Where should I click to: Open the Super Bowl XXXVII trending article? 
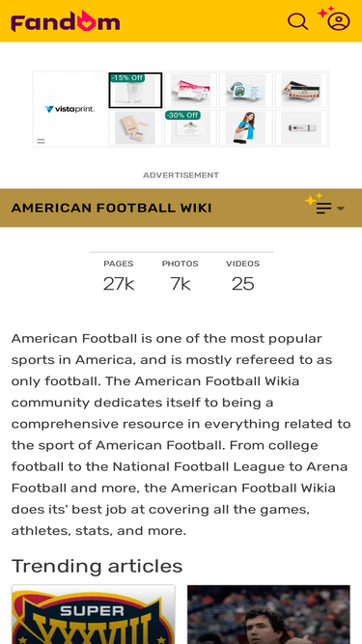click(x=94, y=614)
